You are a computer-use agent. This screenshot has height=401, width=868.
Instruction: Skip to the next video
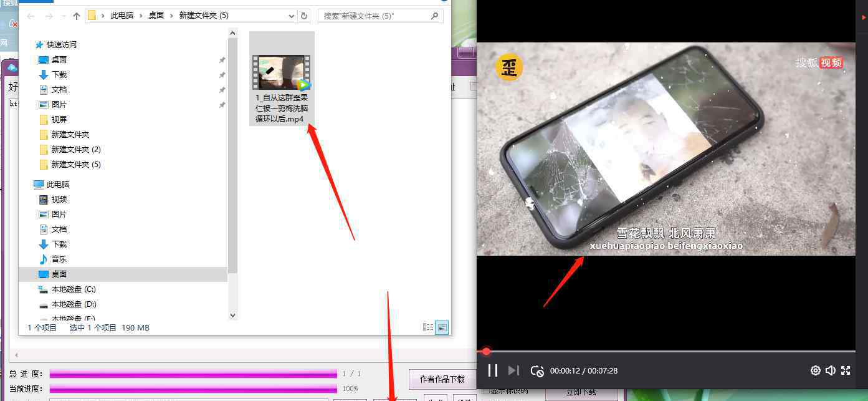pyautogui.click(x=513, y=370)
